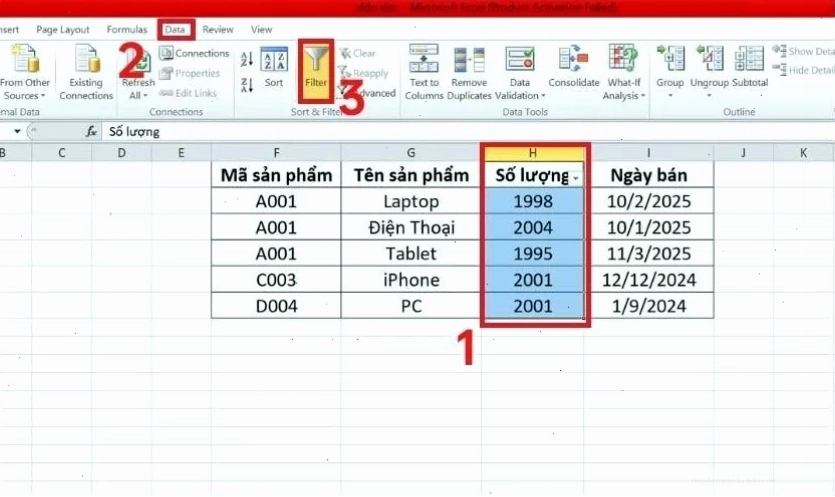Select column G header
Image resolution: width=835 pixels, height=497 pixels.
(411, 153)
